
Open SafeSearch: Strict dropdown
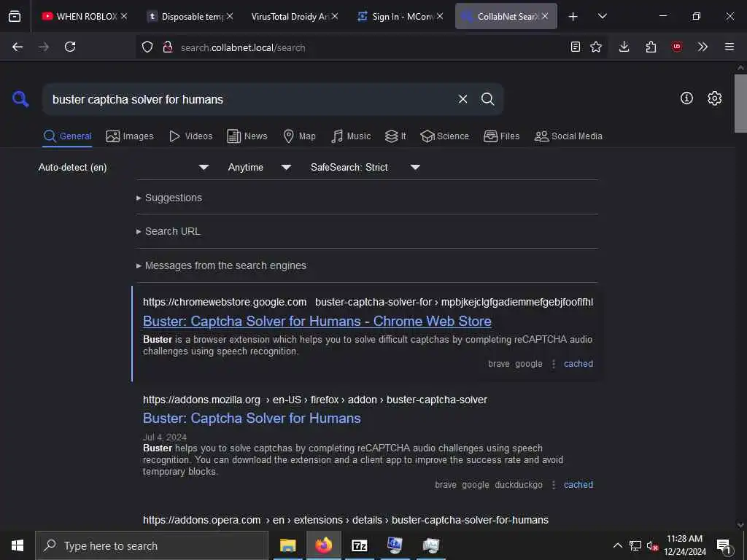click(365, 167)
